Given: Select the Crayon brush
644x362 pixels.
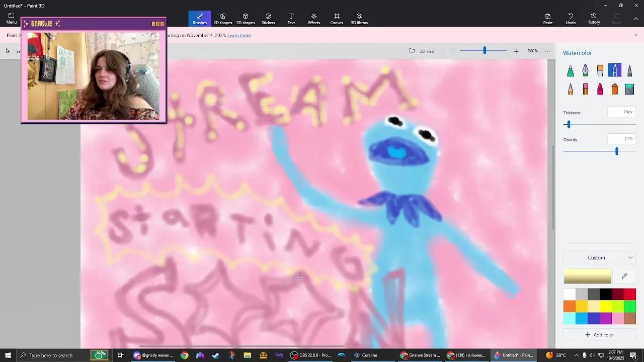Looking at the screenshot, I should point(600,89).
